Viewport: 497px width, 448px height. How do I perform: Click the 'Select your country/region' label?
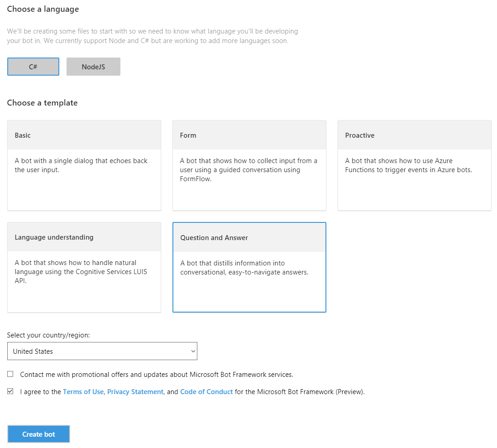click(x=48, y=335)
